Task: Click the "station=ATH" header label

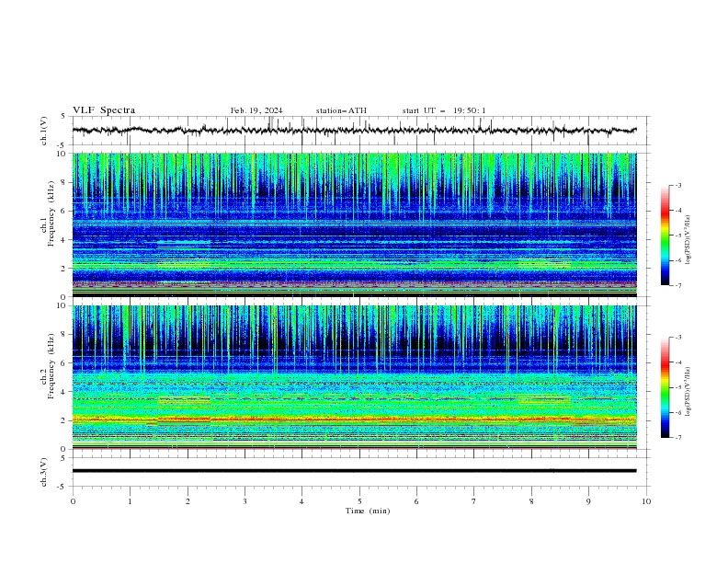Action: [x=341, y=110]
